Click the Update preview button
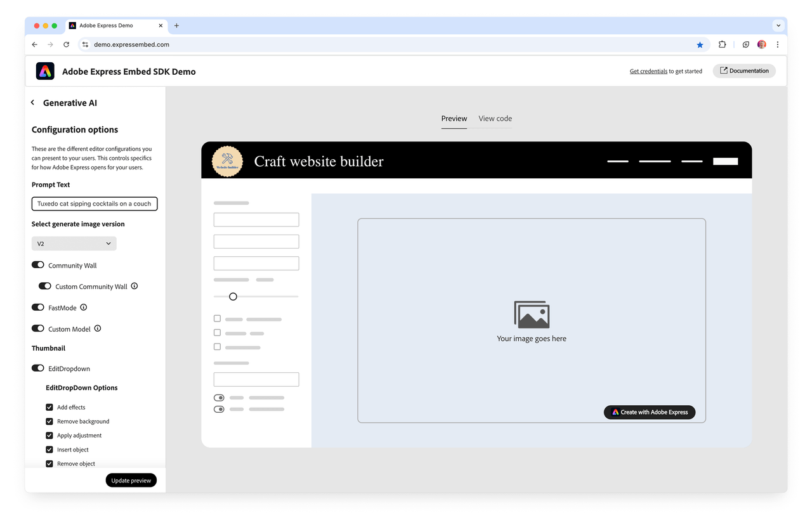 click(131, 481)
